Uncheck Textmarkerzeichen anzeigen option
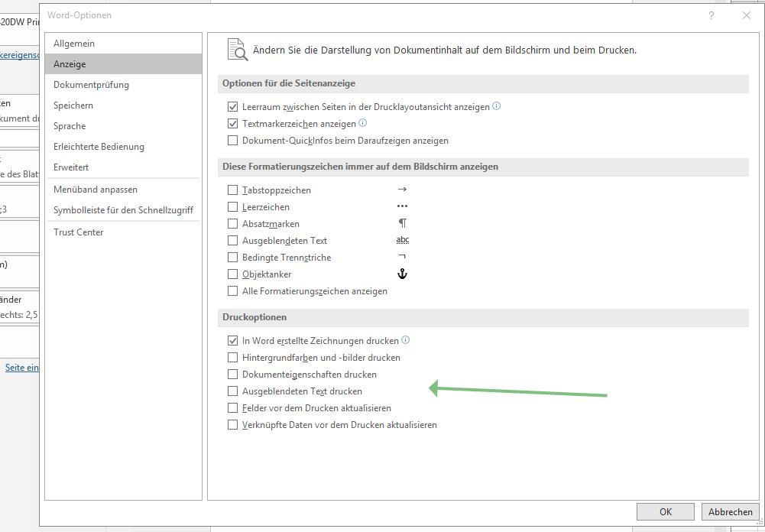The height and width of the screenshot is (532, 765). click(x=233, y=124)
